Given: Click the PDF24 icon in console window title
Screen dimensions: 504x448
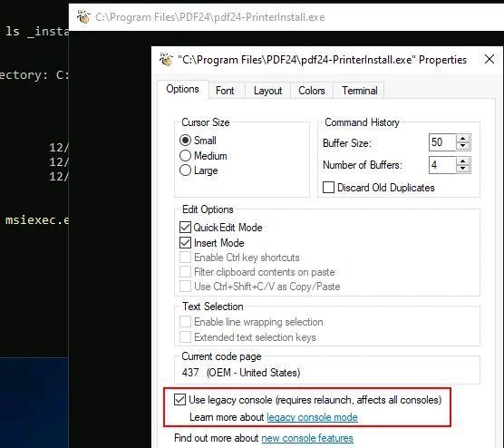Looking at the screenshot, I should point(83,16).
